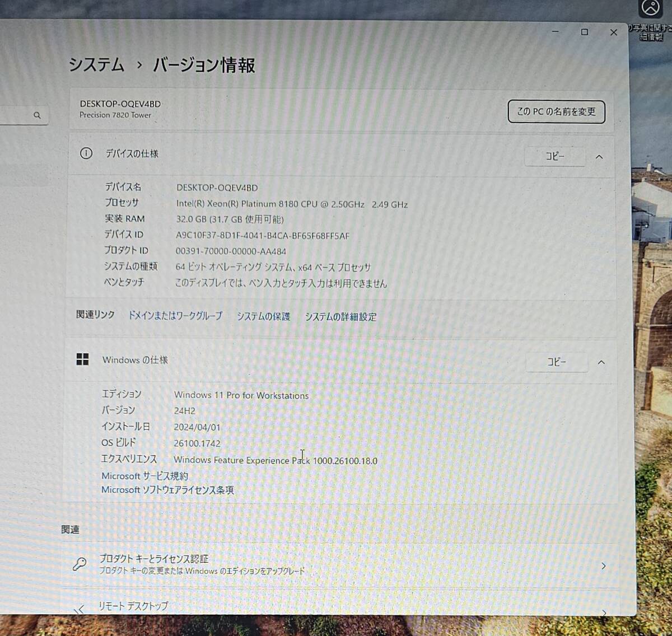
Task: Collapse the Windows の仕様 section
Action: (x=601, y=362)
